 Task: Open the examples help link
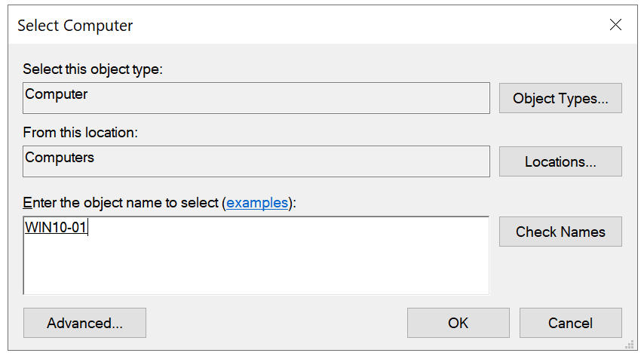pyautogui.click(x=257, y=203)
